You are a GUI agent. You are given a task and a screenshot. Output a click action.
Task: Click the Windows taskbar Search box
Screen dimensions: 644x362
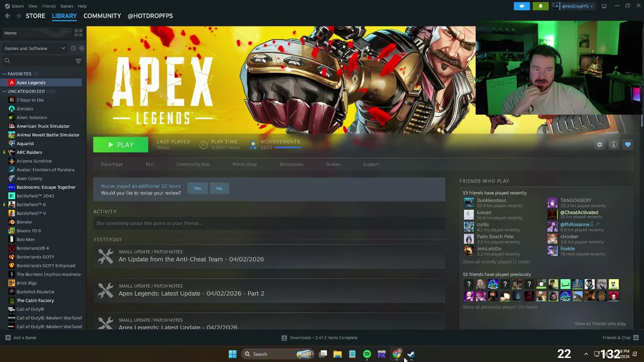[x=278, y=354]
